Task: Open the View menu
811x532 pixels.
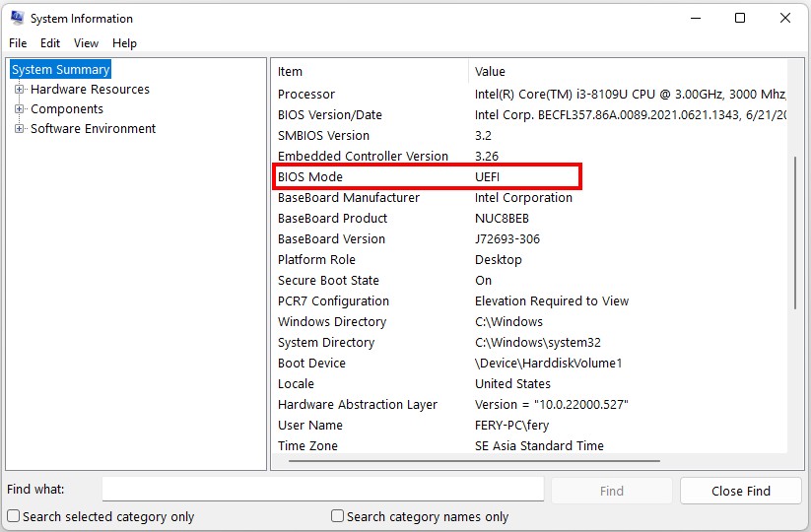Action: click(x=86, y=43)
